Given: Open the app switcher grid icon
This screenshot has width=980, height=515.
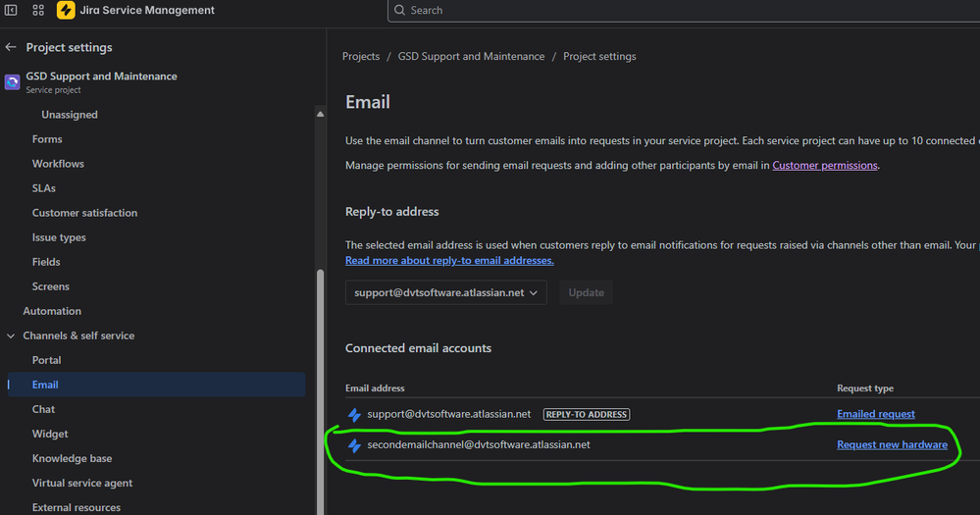Looking at the screenshot, I should 38,10.
